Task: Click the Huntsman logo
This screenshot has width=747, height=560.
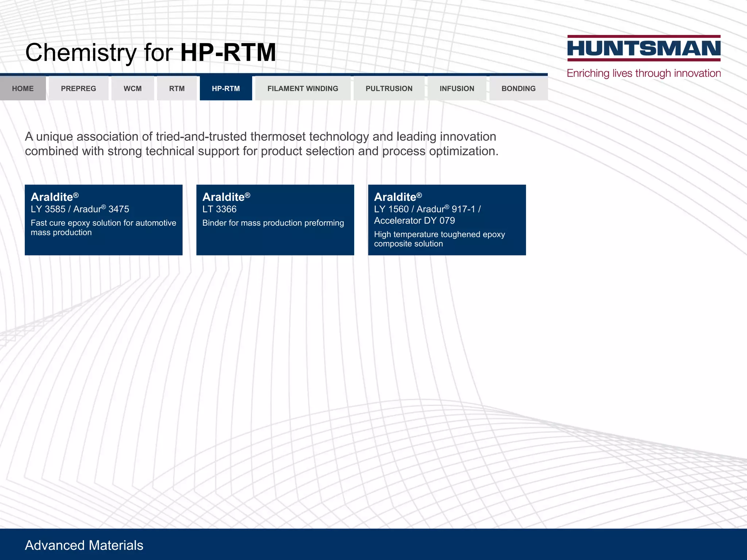Action: pyautogui.click(x=644, y=48)
